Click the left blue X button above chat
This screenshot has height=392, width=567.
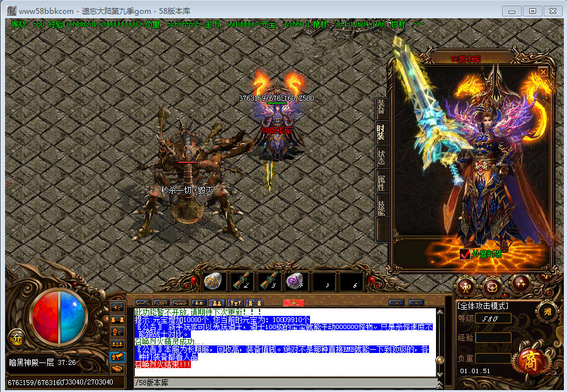pyautogui.click(x=397, y=303)
